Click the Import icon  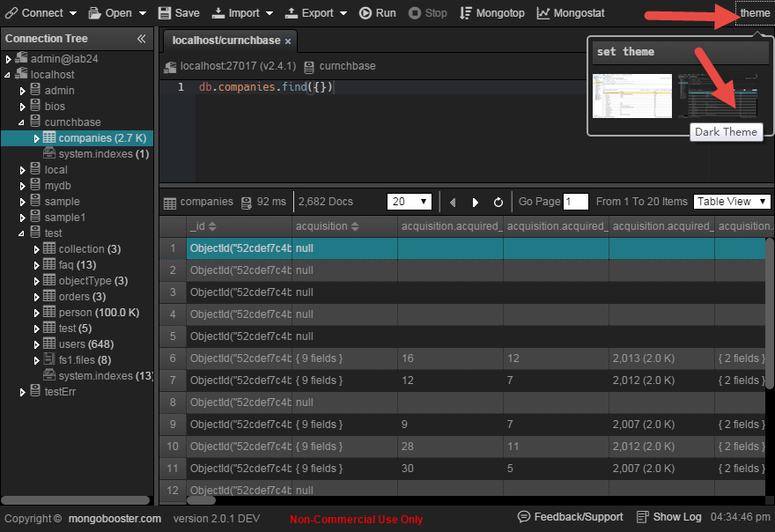[x=218, y=13]
